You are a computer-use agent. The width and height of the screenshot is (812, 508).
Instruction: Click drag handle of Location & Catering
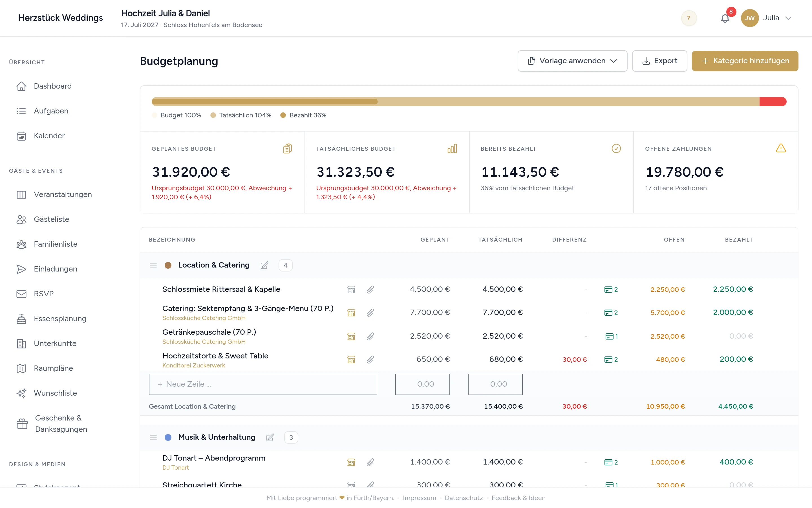coord(153,265)
